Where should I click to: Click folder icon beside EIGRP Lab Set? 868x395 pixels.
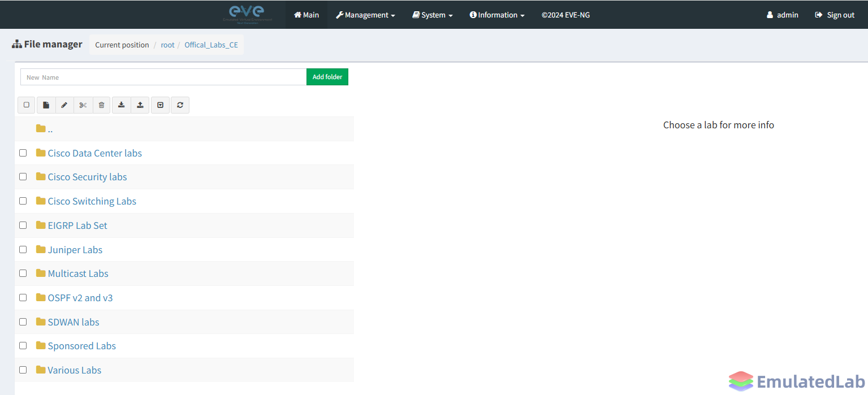coord(41,225)
